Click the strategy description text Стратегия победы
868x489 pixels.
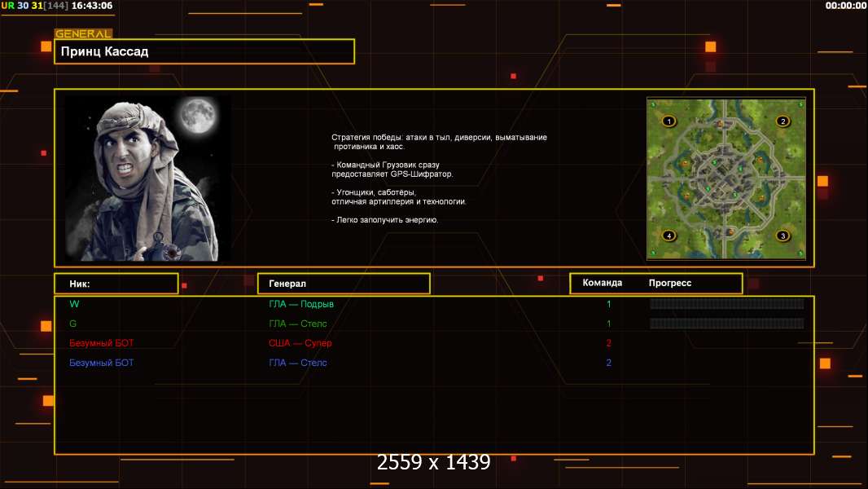[439, 142]
